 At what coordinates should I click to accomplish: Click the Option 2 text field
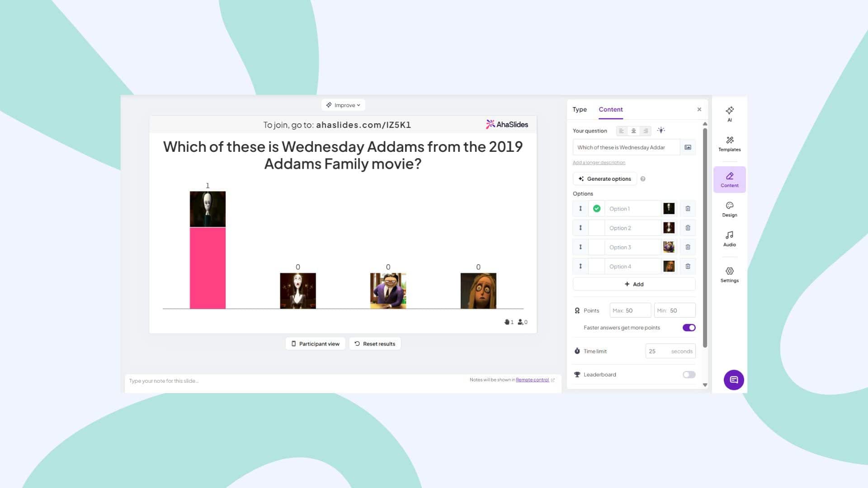click(x=632, y=228)
